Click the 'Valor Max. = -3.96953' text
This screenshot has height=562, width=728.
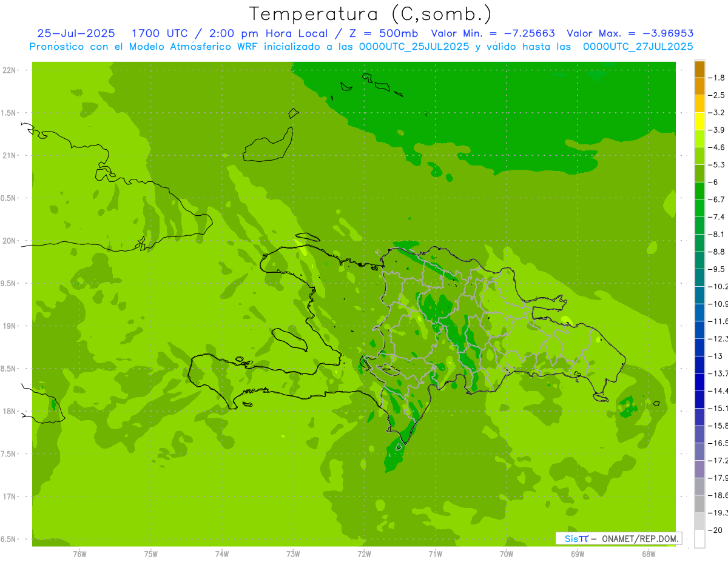(630, 34)
